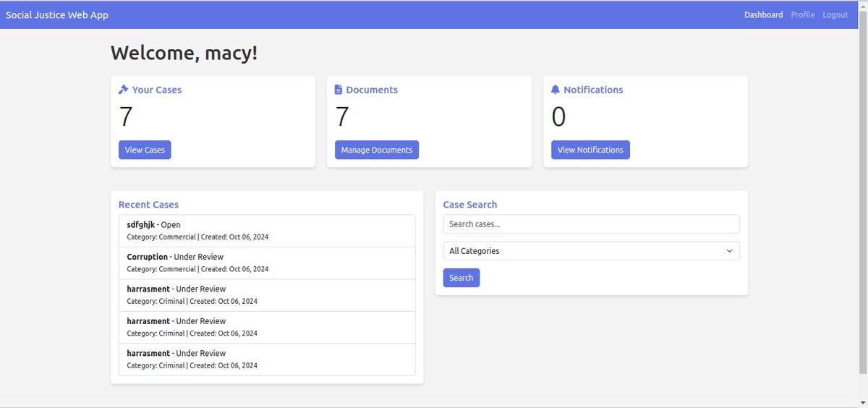Click the Welcome, macy! heading
The height and width of the screenshot is (408, 868).
tap(184, 53)
